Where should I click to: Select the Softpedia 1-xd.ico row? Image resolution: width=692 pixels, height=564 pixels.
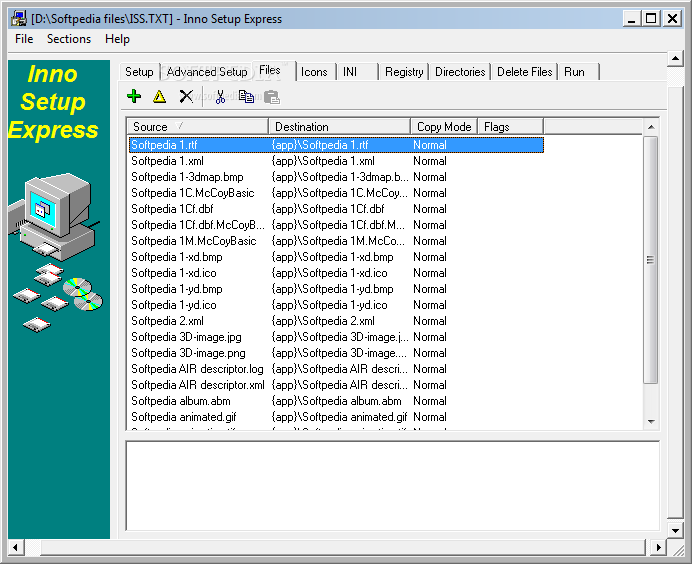click(336, 273)
